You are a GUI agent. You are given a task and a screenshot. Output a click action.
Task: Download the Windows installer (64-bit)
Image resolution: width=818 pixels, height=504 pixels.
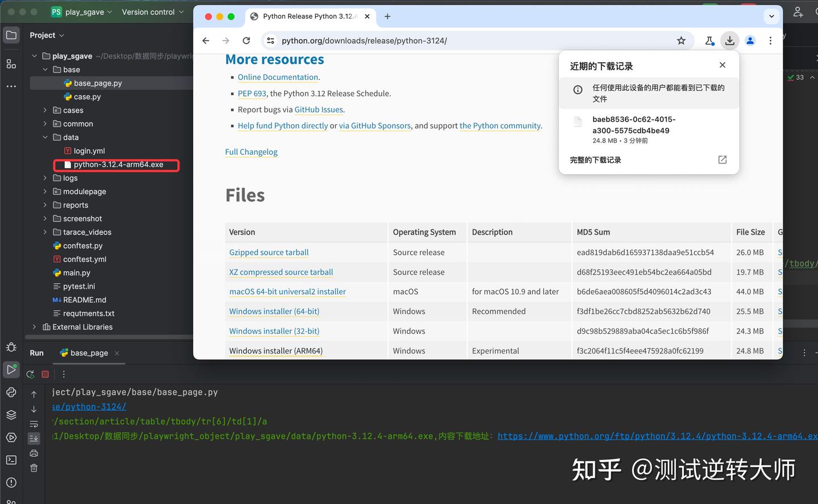point(274,311)
